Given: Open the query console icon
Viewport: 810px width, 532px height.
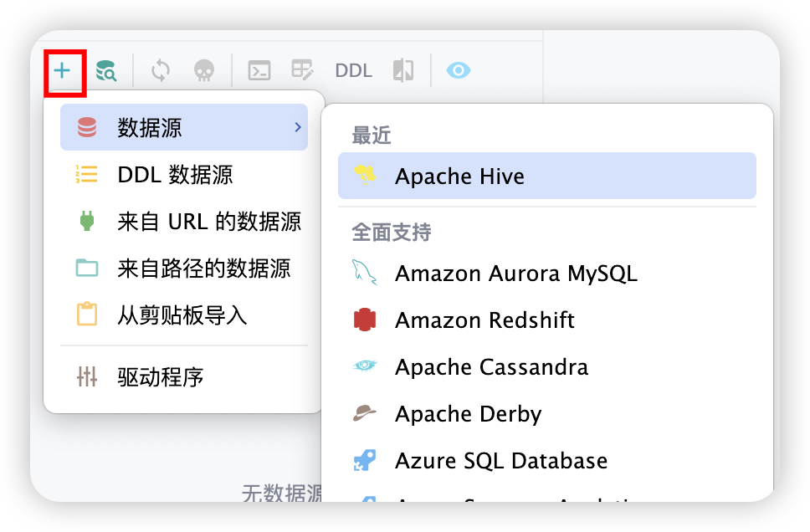Looking at the screenshot, I should (x=259, y=70).
